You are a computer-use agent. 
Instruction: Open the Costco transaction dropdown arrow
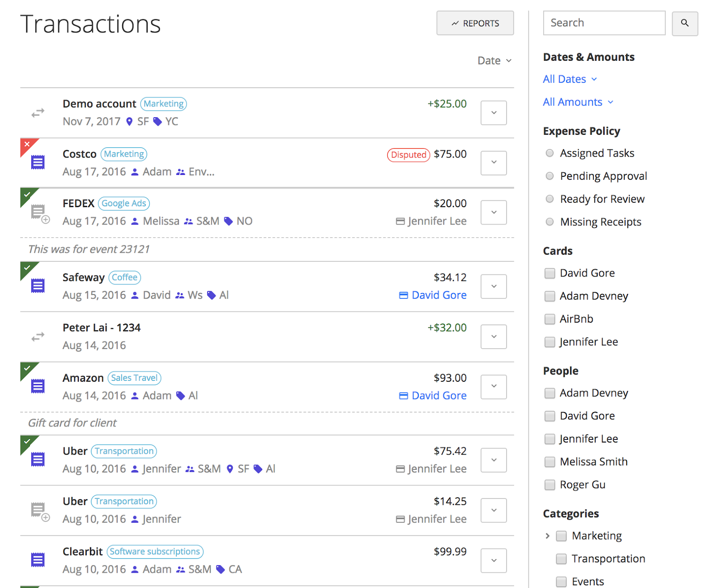pos(493,163)
